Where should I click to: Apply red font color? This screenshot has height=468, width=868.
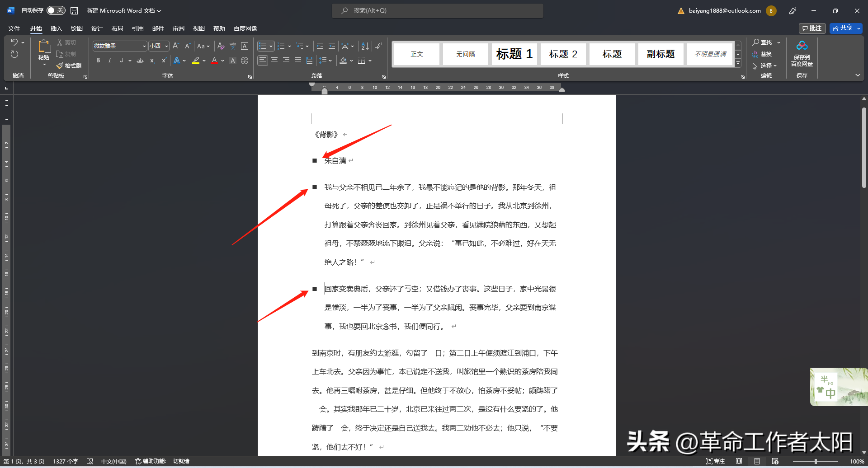[214, 61]
